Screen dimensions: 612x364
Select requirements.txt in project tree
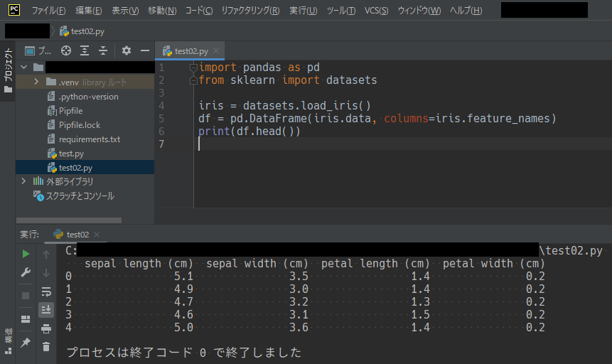(x=85, y=139)
